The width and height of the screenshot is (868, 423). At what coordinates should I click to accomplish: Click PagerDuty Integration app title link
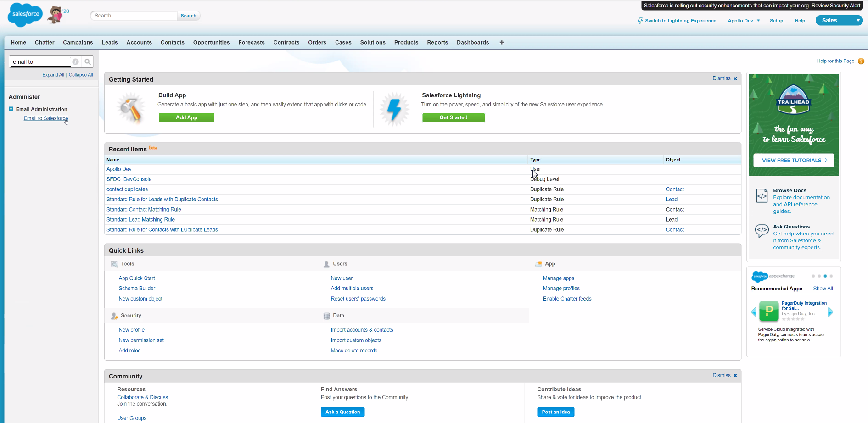coord(804,306)
